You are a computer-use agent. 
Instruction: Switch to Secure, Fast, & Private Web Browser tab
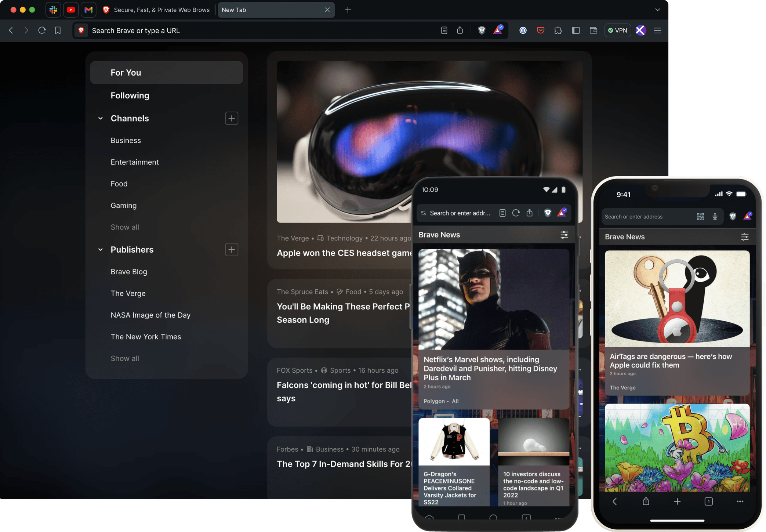[157, 10]
